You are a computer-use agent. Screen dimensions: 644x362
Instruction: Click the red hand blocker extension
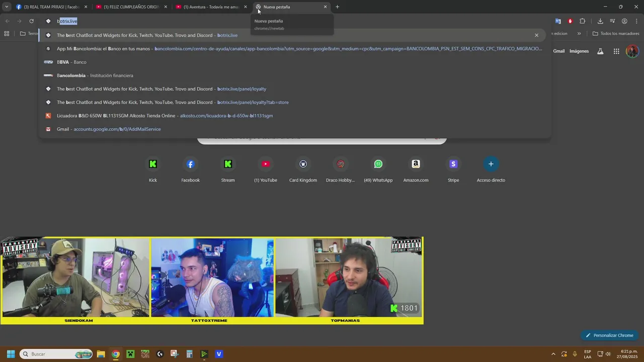(570, 21)
